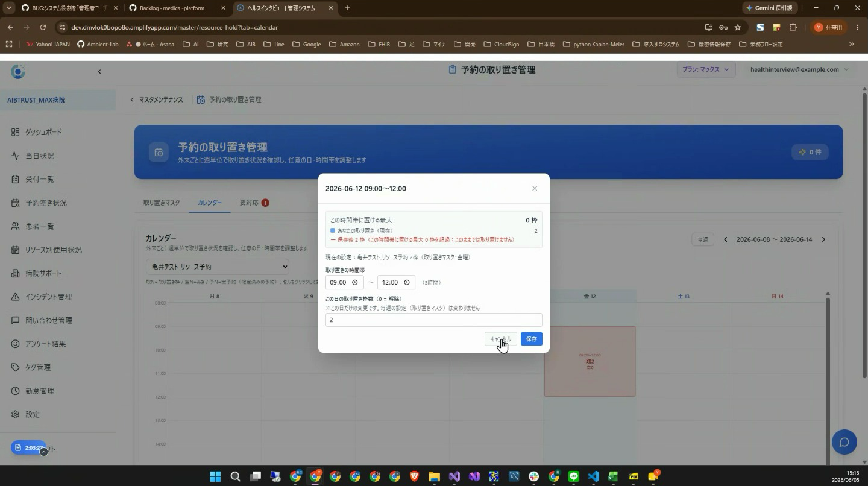This screenshot has height=486, width=868.
Task: Click the AIBTRUST_MAX病院 hospital name
Action: point(36,100)
